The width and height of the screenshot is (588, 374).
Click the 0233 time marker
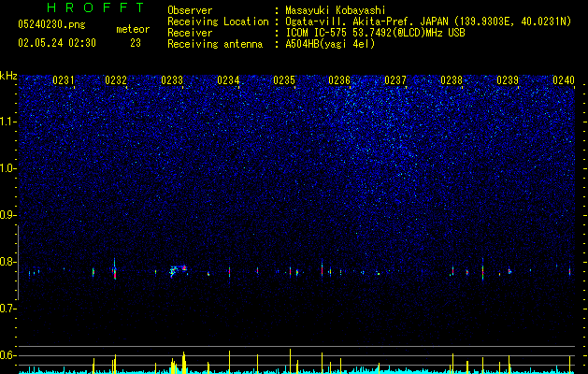click(172, 80)
